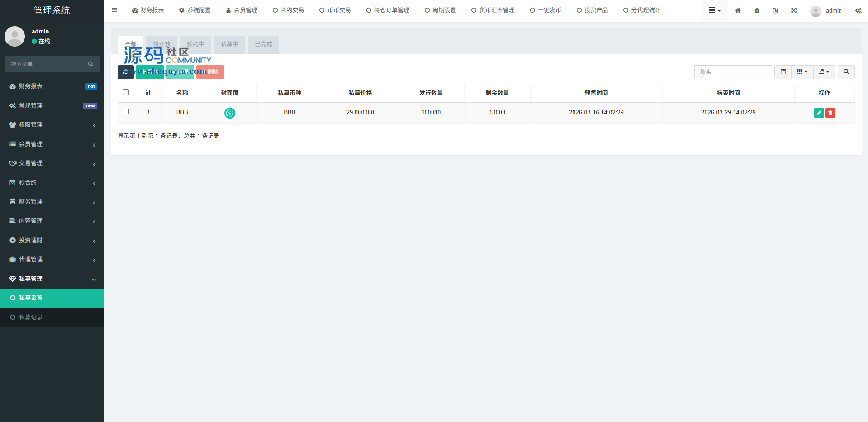The image size is (868, 422).
Task: Enter fullscreen with the expand arrows icon
Action: pyautogui.click(x=794, y=10)
